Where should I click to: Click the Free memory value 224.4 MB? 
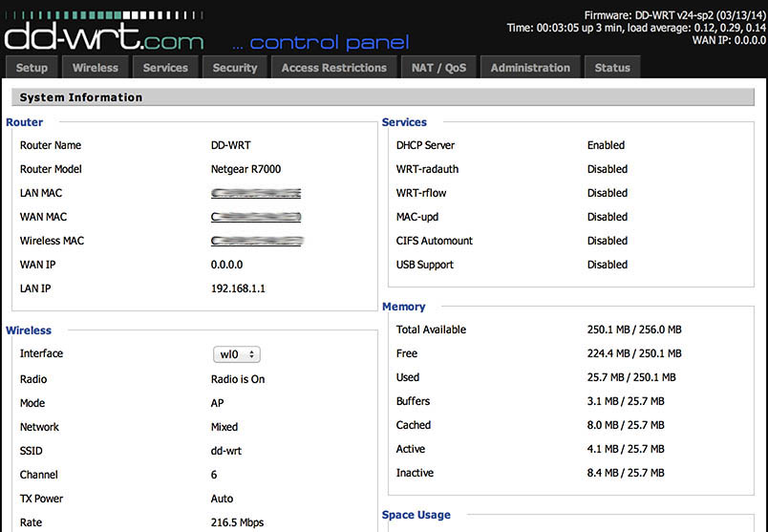pyautogui.click(x=634, y=353)
